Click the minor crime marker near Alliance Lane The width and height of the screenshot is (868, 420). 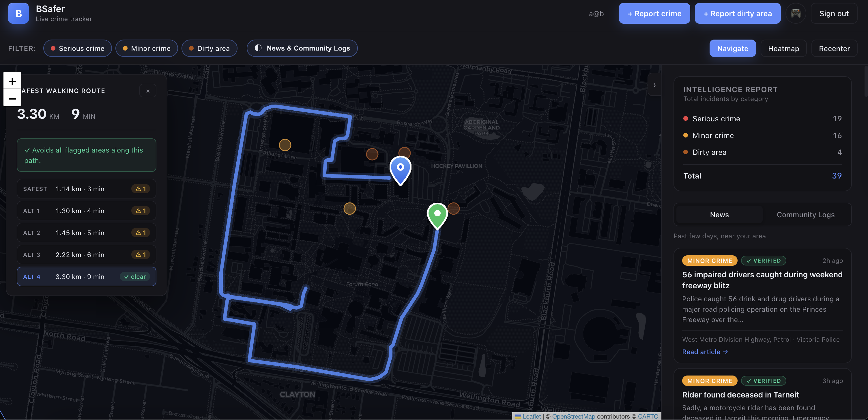pos(285,145)
